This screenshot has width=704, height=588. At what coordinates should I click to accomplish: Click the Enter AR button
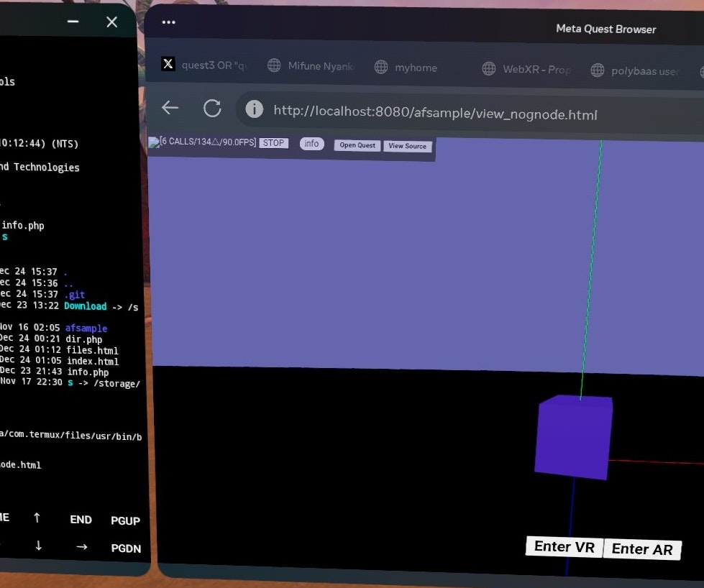(x=642, y=549)
